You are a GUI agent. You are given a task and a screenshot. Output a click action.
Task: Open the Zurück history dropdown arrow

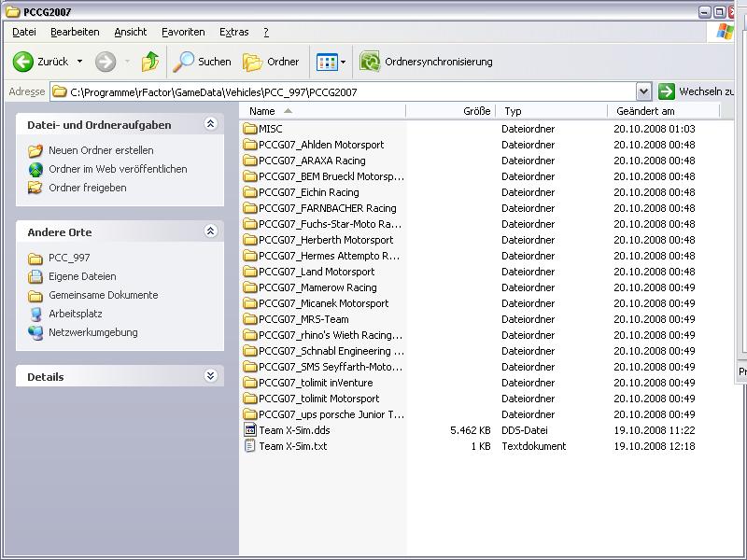79,62
